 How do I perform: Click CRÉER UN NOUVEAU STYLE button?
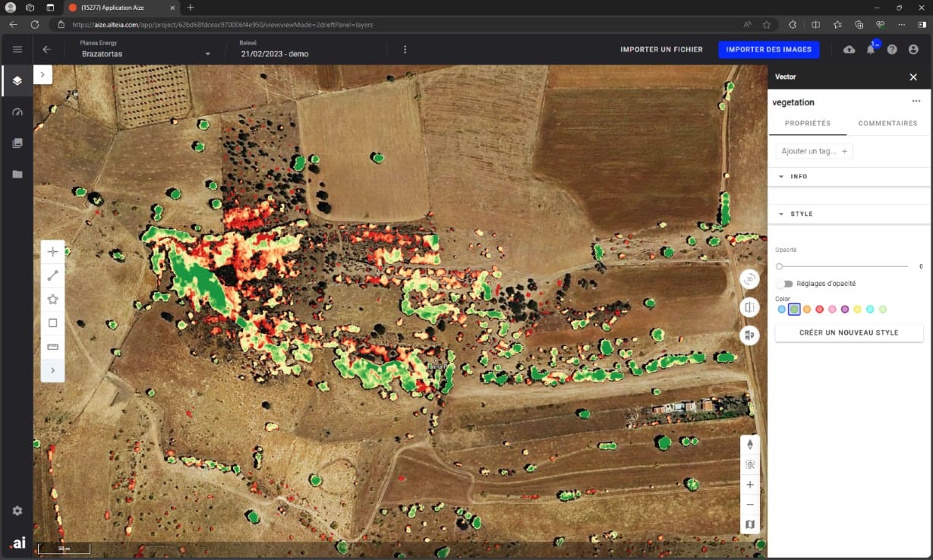point(849,332)
